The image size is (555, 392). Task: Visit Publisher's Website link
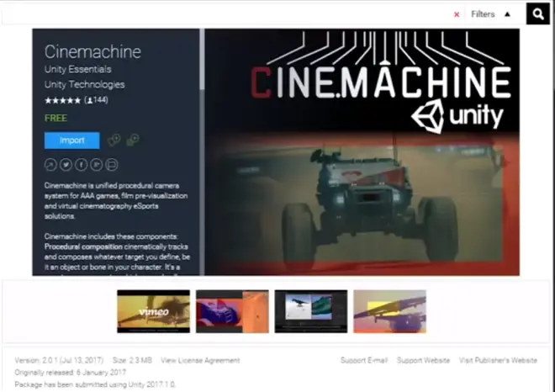[498, 361]
